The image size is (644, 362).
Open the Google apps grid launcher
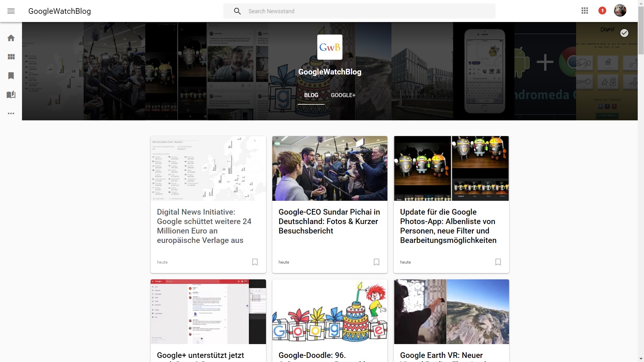[x=585, y=11]
